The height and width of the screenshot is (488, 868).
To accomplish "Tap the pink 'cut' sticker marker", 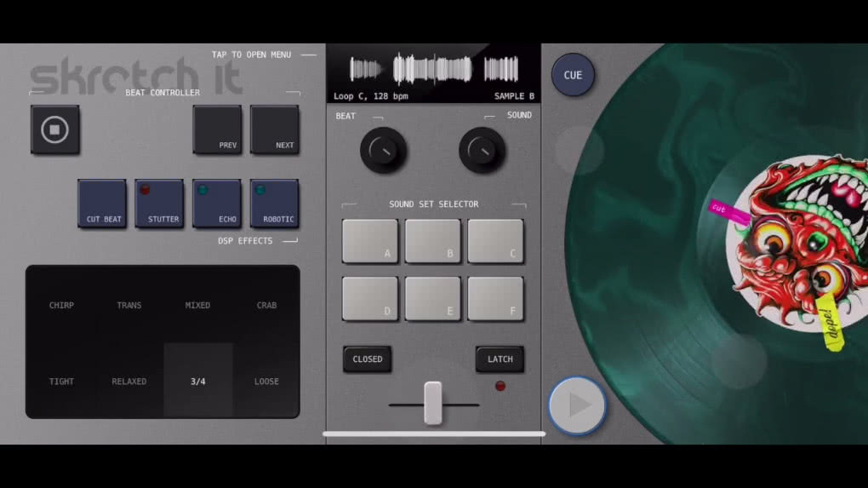I will click(x=728, y=211).
